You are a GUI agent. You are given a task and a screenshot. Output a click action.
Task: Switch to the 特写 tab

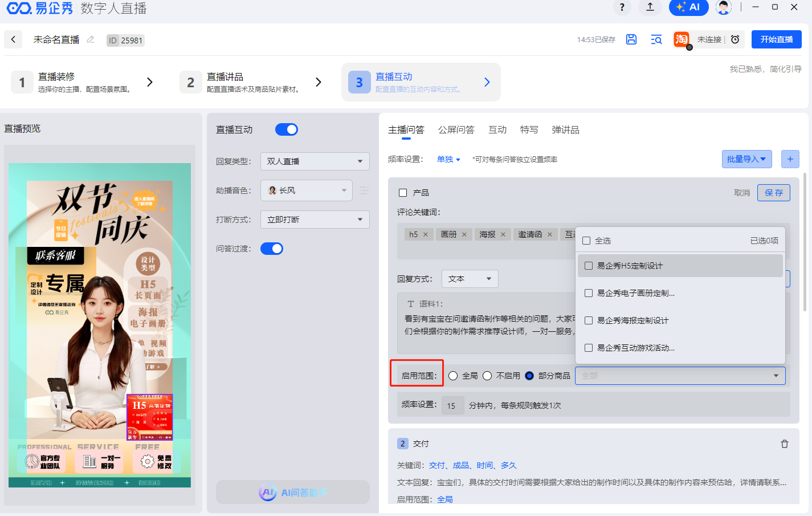pos(529,130)
